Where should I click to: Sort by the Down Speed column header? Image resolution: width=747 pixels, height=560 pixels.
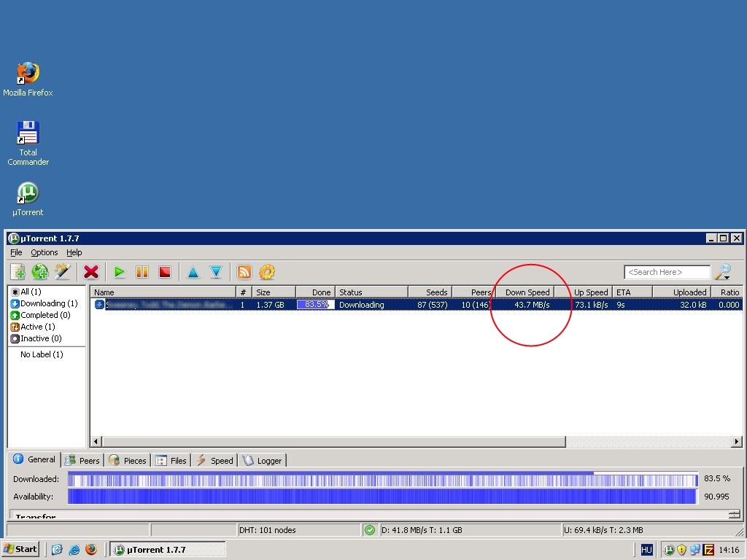coord(527,292)
